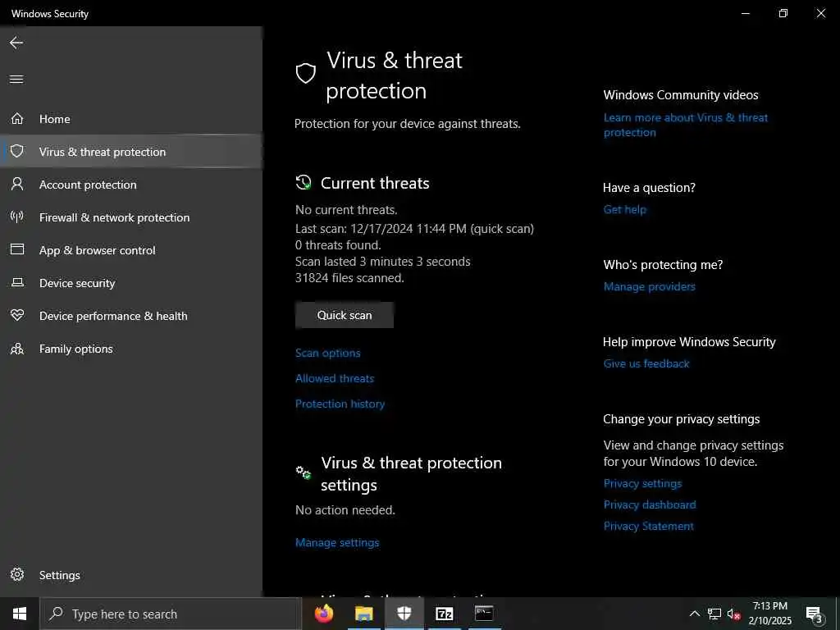Image resolution: width=840 pixels, height=630 pixels.
Task: Click the shield icon in sidebar
Action: coord(17,151)
